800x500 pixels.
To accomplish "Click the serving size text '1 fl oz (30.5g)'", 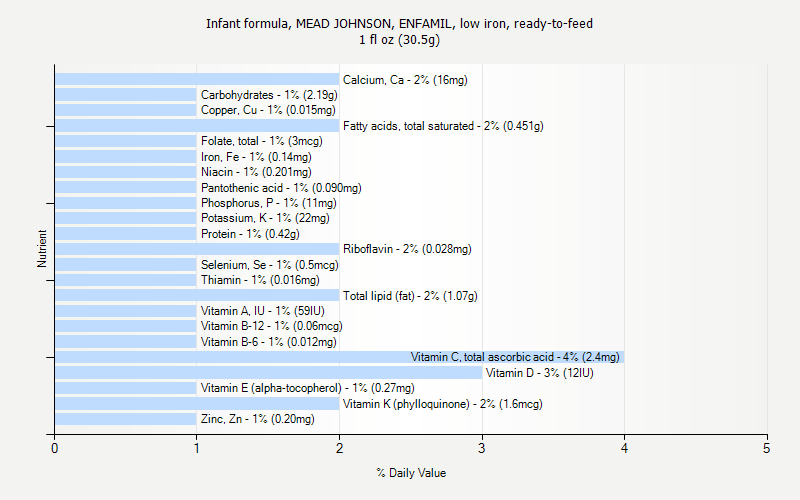I will point(399,40).
